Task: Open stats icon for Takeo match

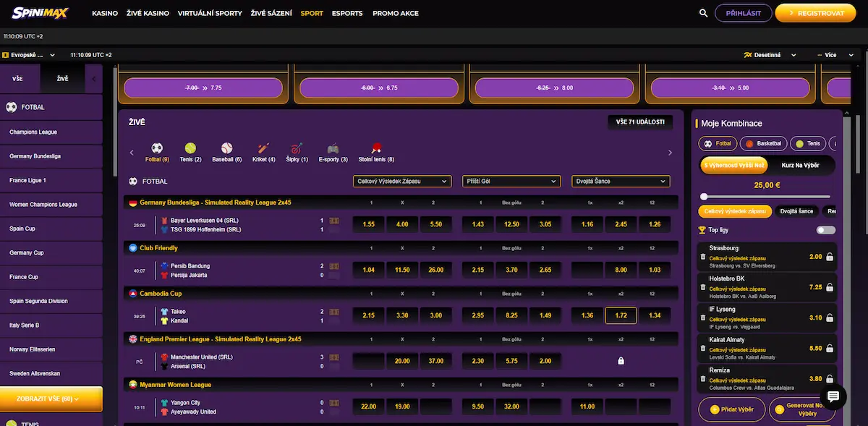Action: (x=333, y=311)
